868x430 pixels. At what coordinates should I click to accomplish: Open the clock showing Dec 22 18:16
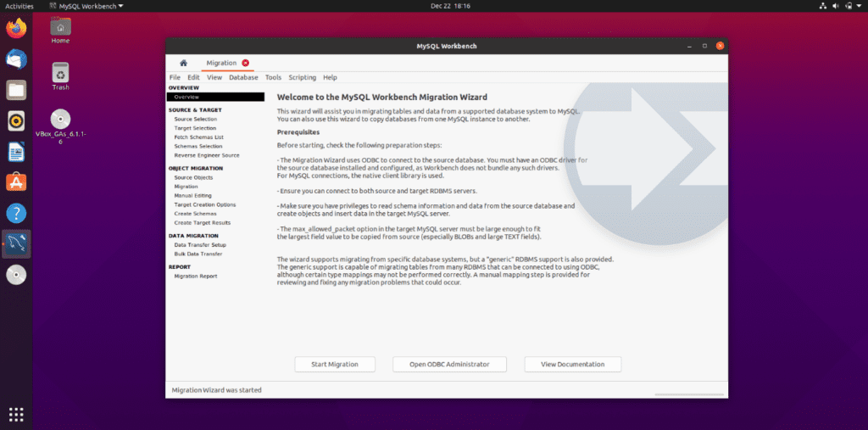pos(450,6)
